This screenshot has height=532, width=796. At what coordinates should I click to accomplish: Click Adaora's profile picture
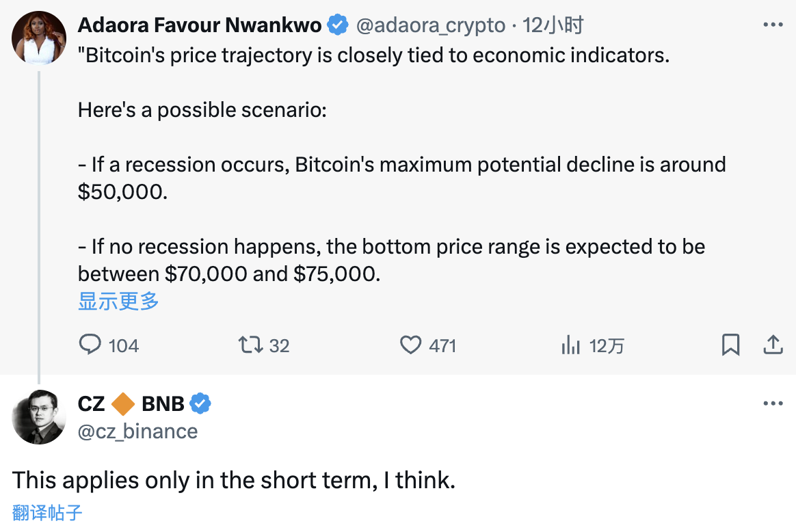click(39, 38)
